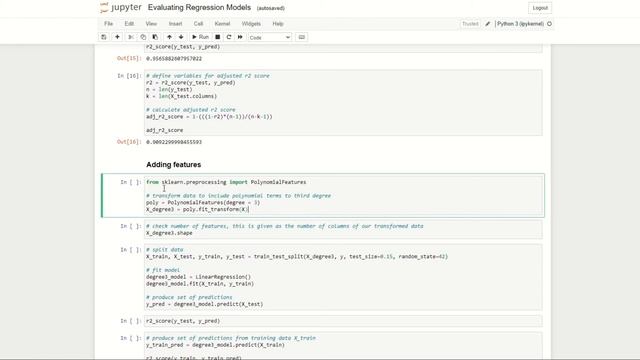Viewport: 640px width, 360px height.
Task: Click the train_test_split code cell
Action: 343,277
